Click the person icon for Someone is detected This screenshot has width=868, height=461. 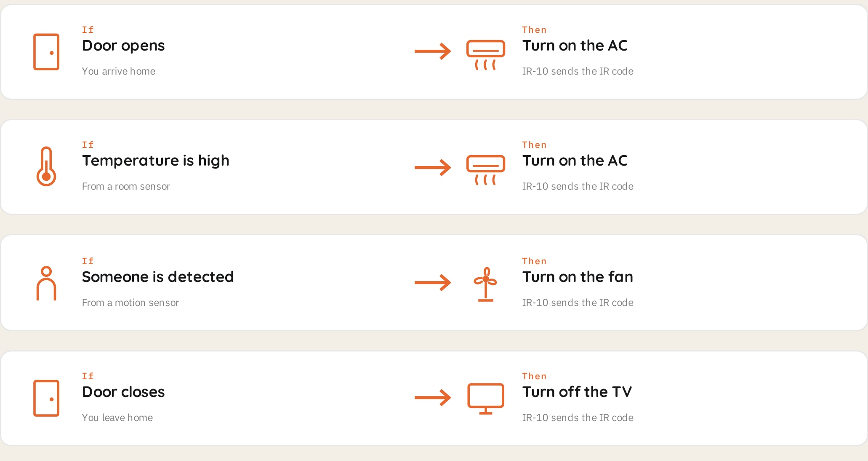coord(46,283)
